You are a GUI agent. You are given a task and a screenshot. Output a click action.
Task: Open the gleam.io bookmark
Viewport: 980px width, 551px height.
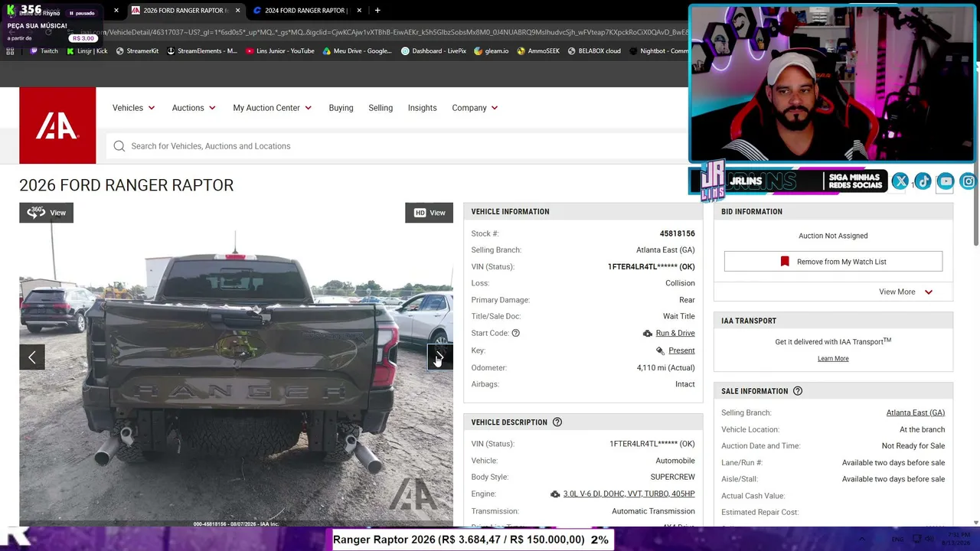[x=491, y=51]
